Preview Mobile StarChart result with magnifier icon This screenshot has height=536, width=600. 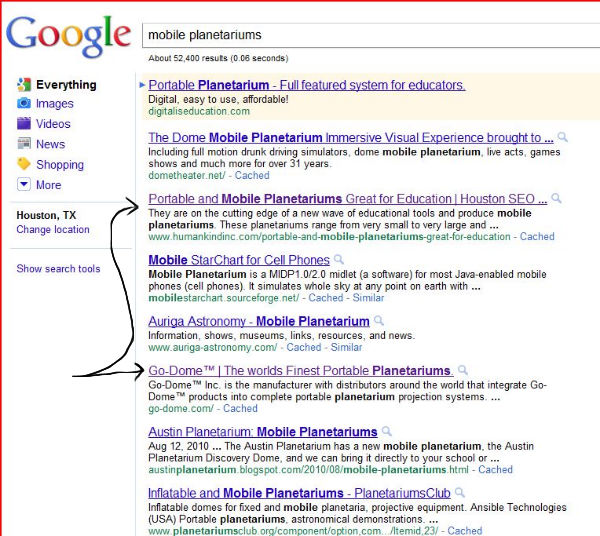point(338,259)
